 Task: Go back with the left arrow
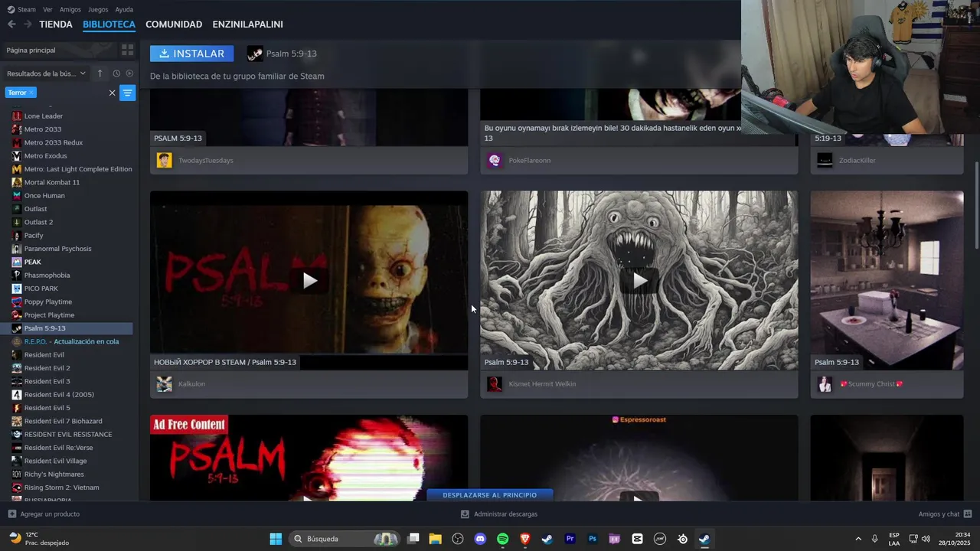[11, 24]
